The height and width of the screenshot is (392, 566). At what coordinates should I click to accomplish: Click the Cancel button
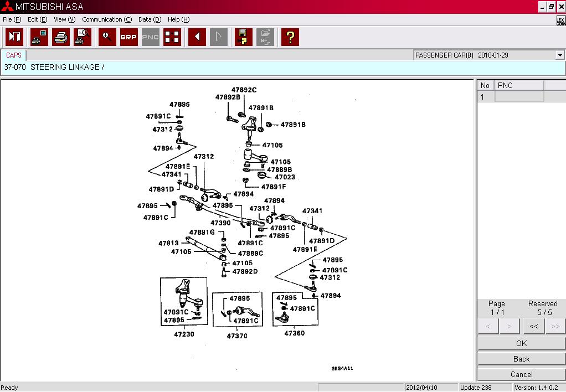[x=521, y=374]
